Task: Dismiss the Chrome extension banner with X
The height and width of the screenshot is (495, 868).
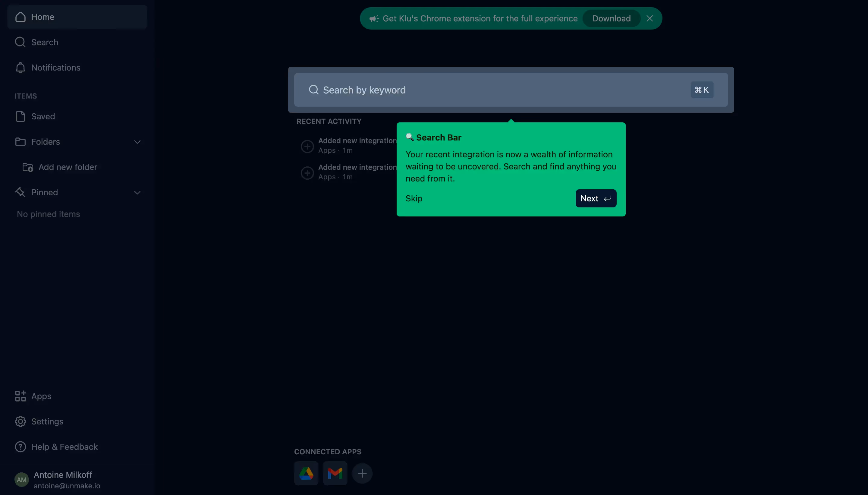Action: tap(649, 18)
